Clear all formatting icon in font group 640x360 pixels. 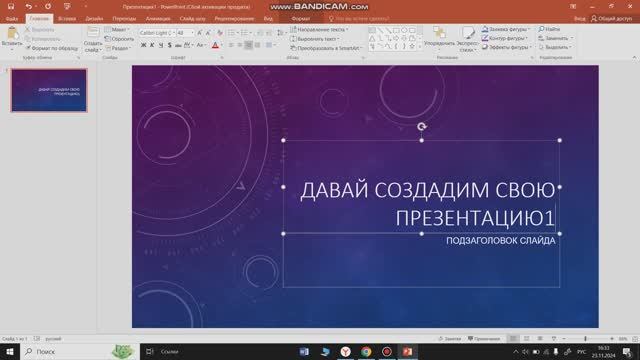click(220, 33)
